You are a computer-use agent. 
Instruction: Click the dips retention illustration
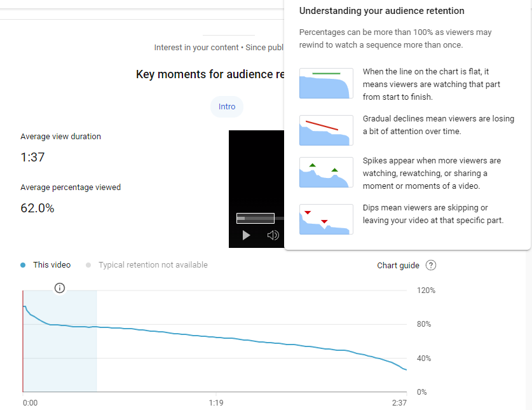[325, 219]
